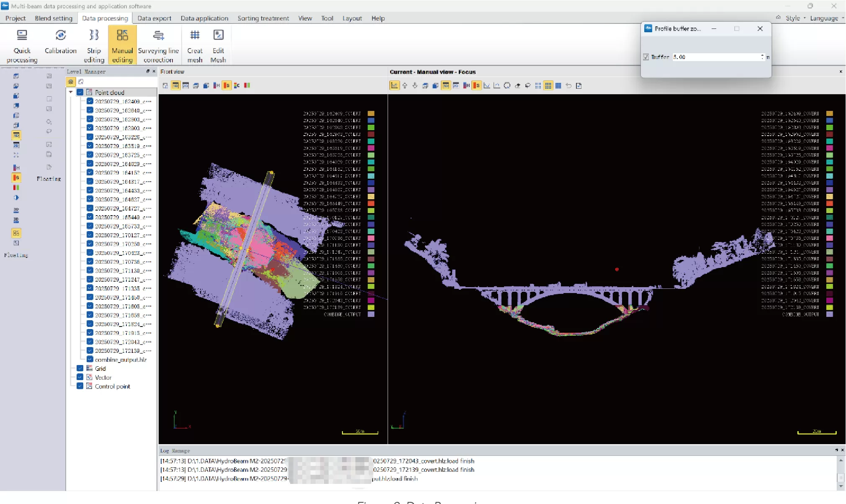
Task: Toggle the Buffer checkbox in profile dialog
Action: coord(646,57)
